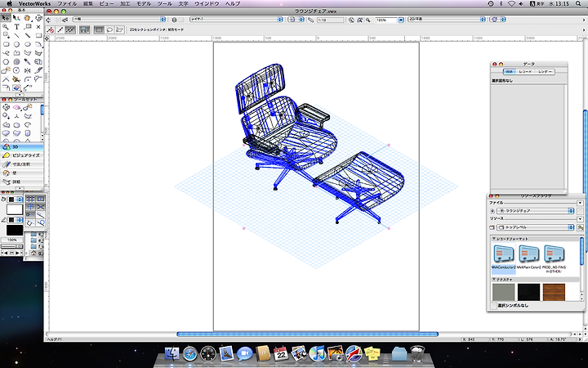Toggle Smart Points constraint
Screen dimensions: 588x368
point(30,215)
